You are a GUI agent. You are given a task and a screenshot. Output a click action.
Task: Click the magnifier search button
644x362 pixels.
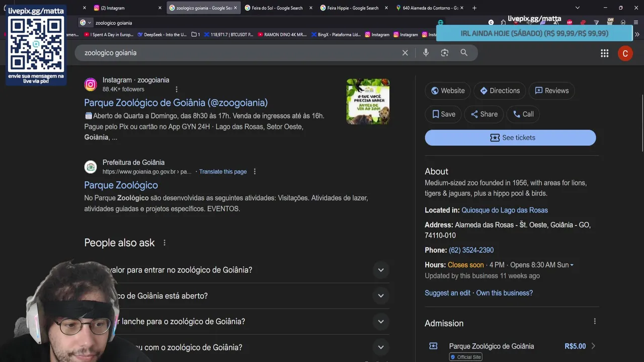464,52
